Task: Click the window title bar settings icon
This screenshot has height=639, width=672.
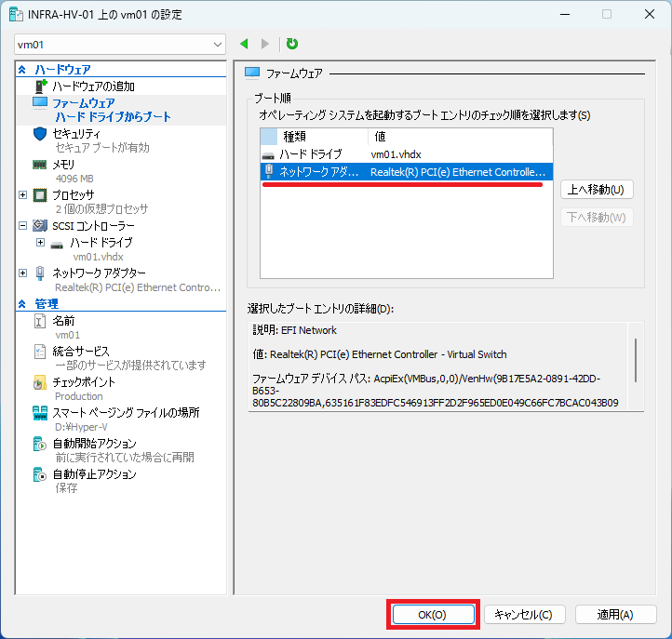Action: point(16,14)
